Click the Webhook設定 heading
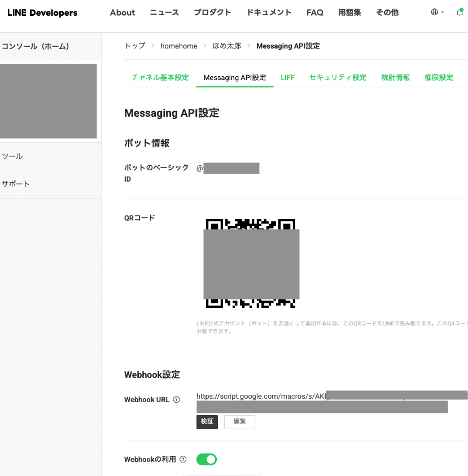The width and height of the screenshot is (468, 476). click(152, 374)
